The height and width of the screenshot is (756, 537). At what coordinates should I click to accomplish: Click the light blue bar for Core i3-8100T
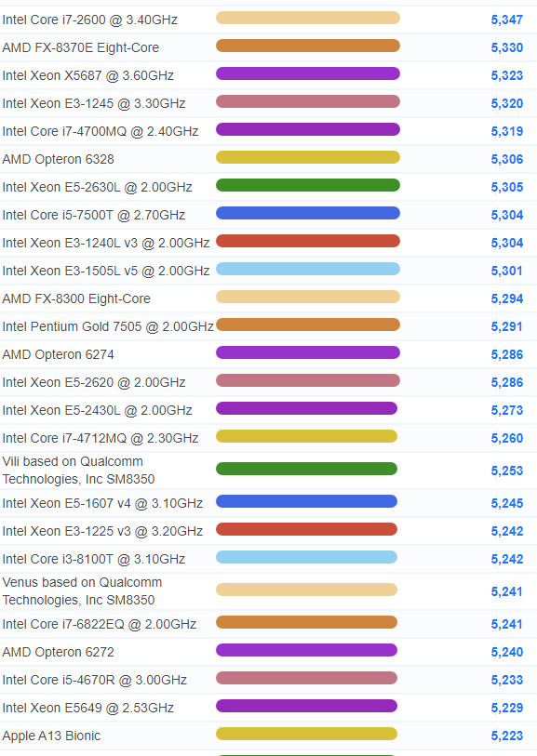(306, 557)
